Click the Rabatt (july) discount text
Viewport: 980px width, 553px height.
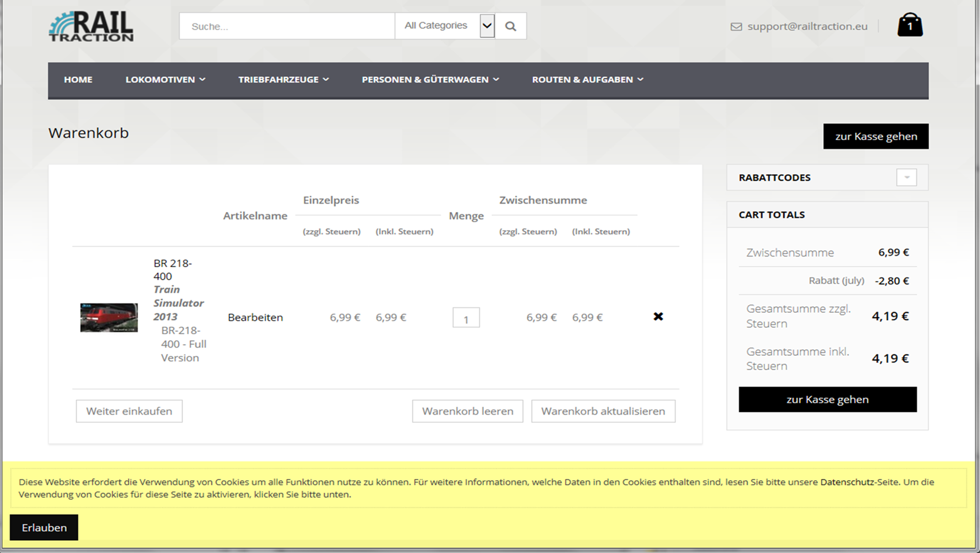(x=836, y=281)
